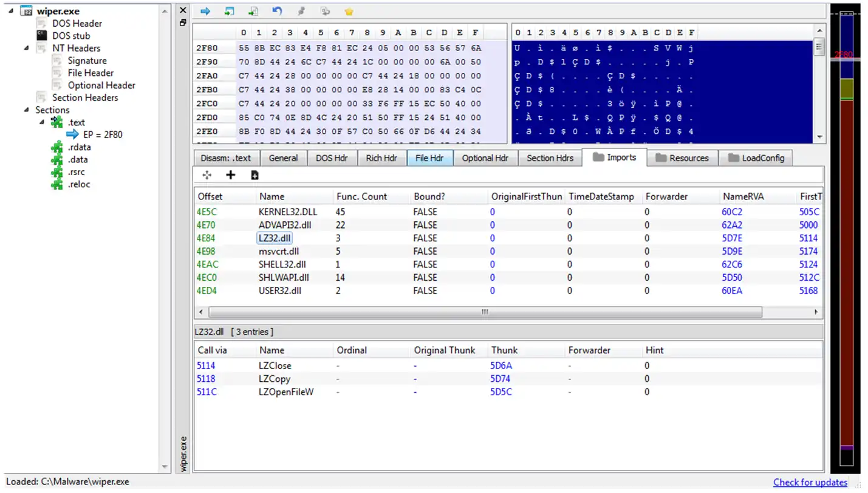The width and height of the screenshot is (868, 493).
Task: Click the gray copy-documents toolbar icon
Action: [x=326, y=11]
